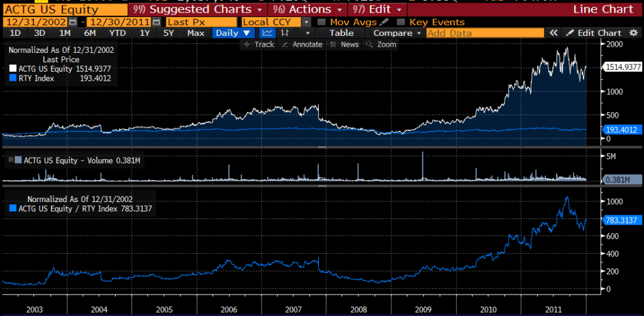Select the 5Y time range tab
The image size is (644, 316).
coord(169,33)
